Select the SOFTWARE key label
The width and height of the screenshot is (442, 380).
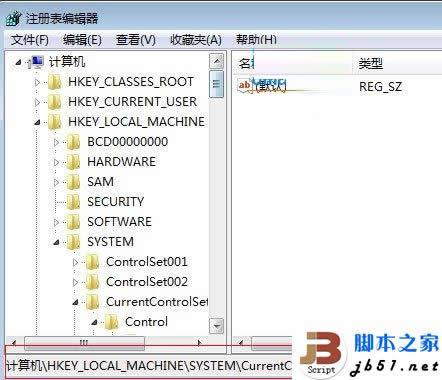click(x=119, y=222)
